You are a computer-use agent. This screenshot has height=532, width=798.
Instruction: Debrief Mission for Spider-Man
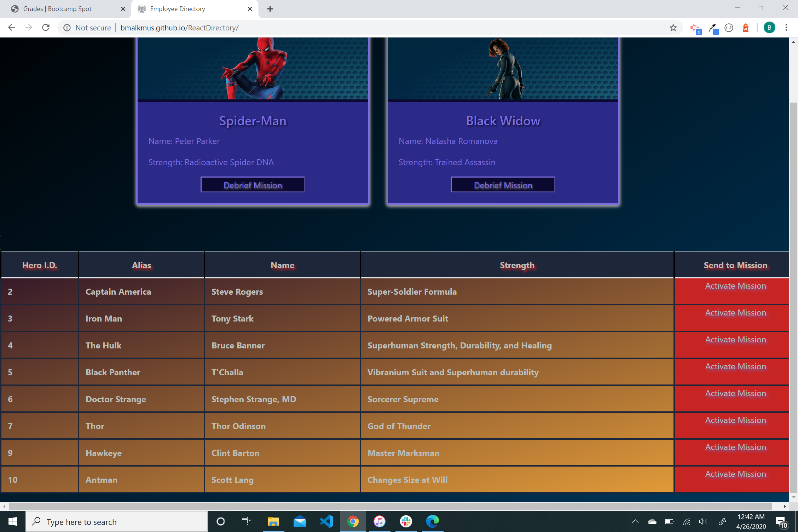pos(253,185)
